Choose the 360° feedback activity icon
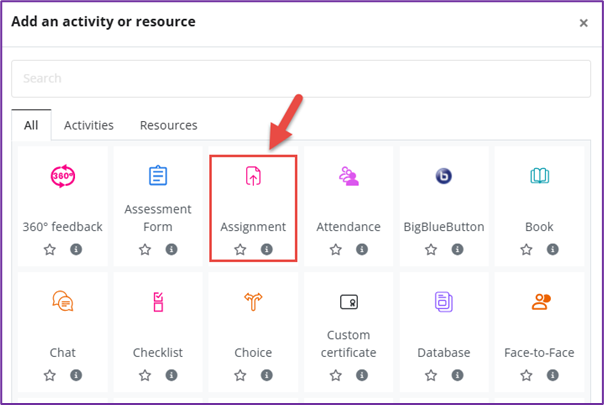 (62, 177)
